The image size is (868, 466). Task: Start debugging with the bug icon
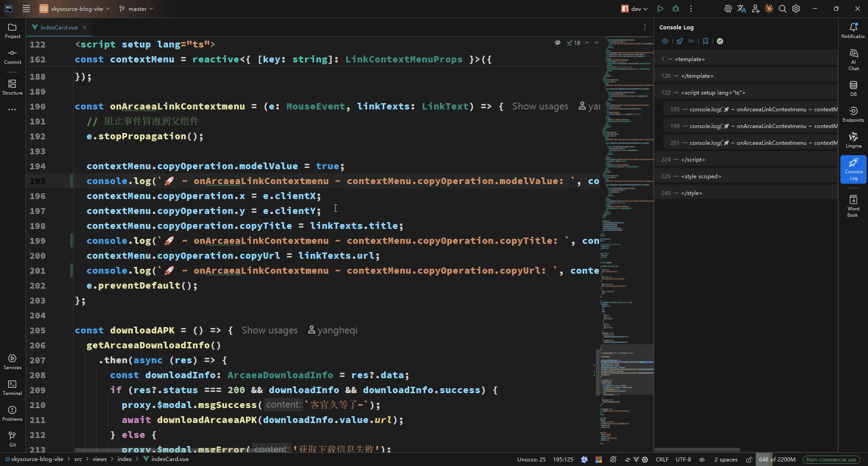[x=676, y=9]
